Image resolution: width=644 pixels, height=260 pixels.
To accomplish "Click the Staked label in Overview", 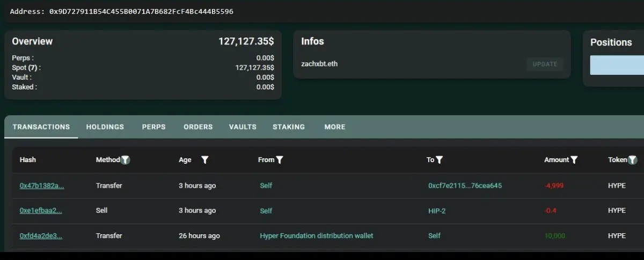I will [24, 87].
